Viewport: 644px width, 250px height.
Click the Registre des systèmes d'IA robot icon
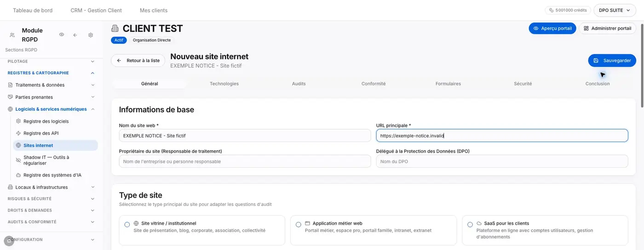18,175
